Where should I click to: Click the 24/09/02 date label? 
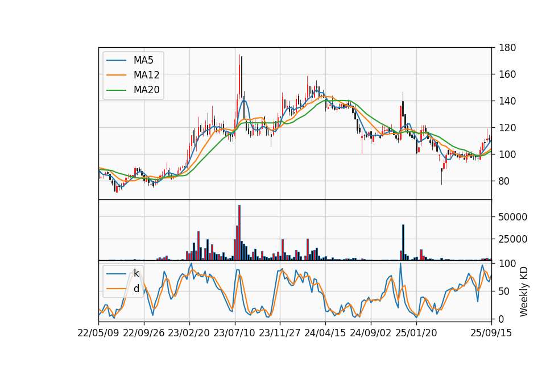coord(370,333)
